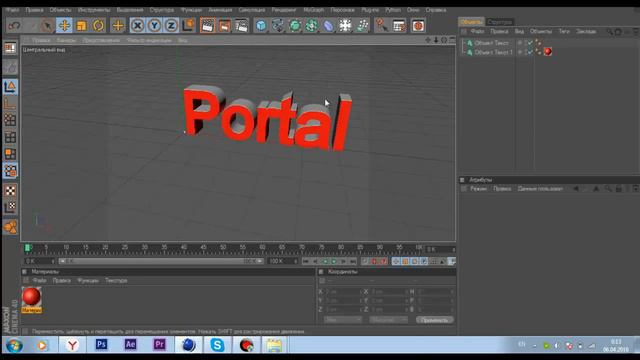Open Photoshop from the Windows taskbar
The width and height of the screenshot is (640, 360).
coord(101,345)
